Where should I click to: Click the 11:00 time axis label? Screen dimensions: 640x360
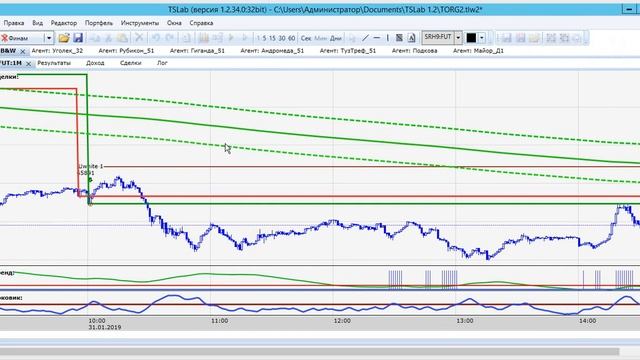220,321
